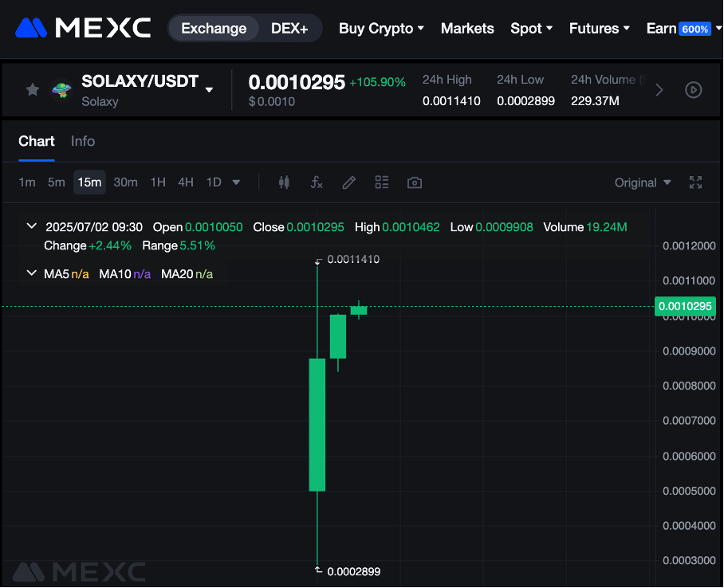Add SOLAXY/USDT to favorites with star icon
This screenshot has width=724, height=588.
[33, 90]
